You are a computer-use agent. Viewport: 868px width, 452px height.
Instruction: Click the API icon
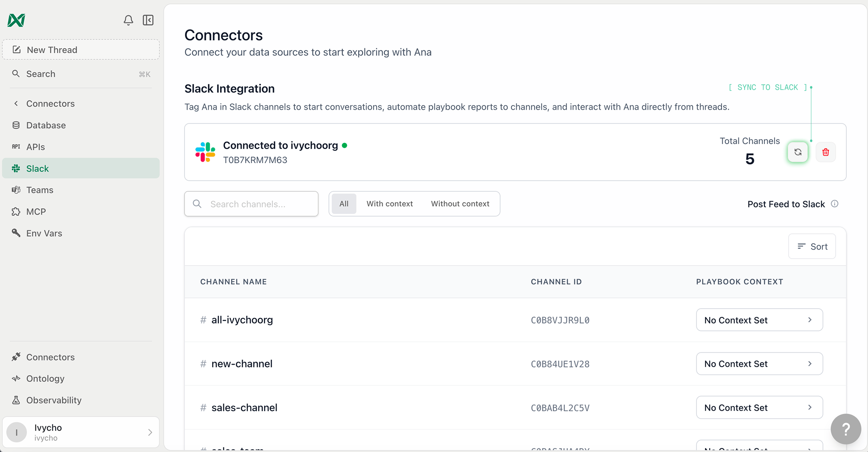coord(16,147)
